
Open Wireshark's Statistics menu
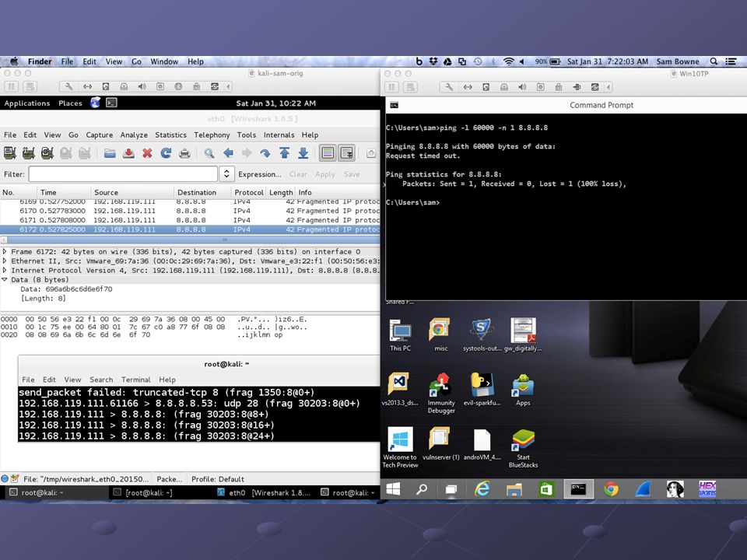[170, 135]
